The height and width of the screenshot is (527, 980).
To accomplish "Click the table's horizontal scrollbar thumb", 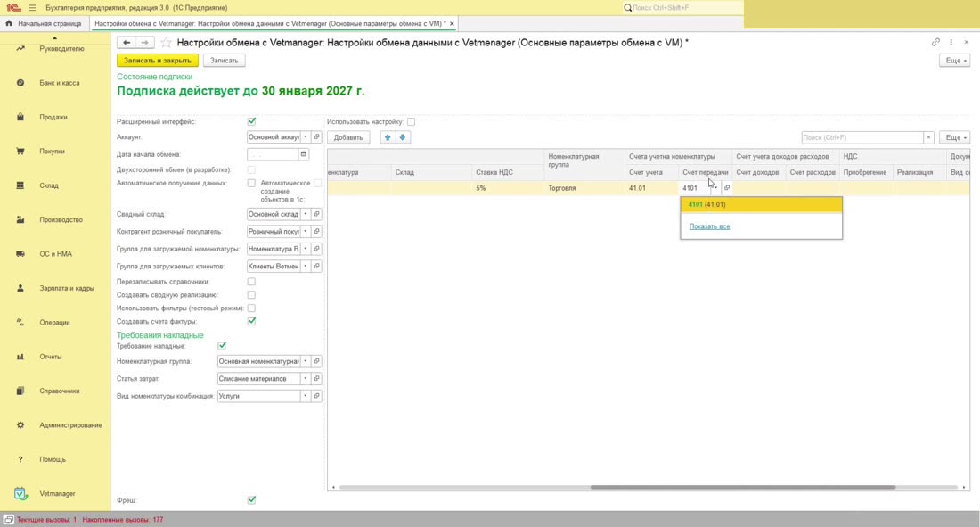I will coord(742,487).
